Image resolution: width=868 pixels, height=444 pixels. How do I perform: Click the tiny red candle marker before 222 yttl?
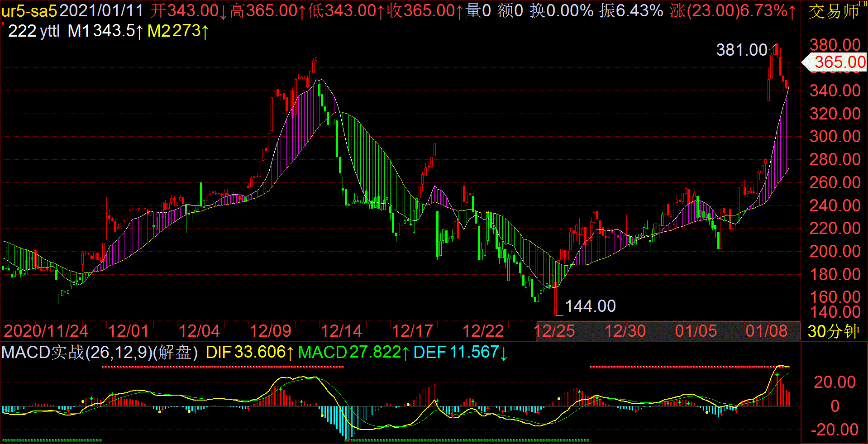click(x=3, y=24)
